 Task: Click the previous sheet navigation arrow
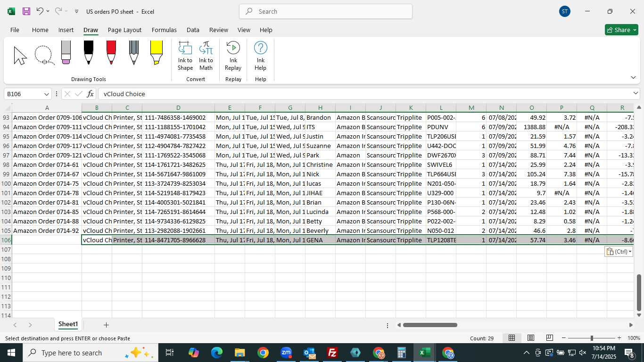(x=15, y=325)
